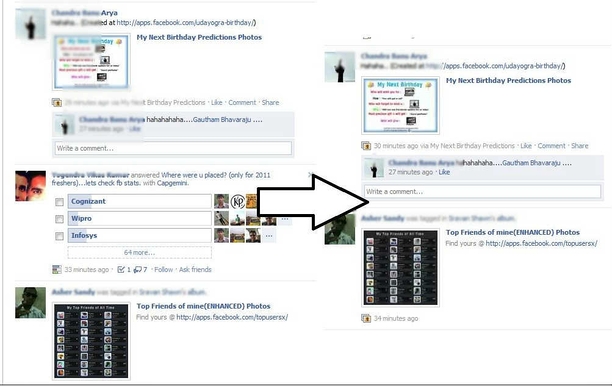The image size is (612, 386).
Task: Open the left feed's udayogra-birthday app URL
Action: (x=186, y=23)
